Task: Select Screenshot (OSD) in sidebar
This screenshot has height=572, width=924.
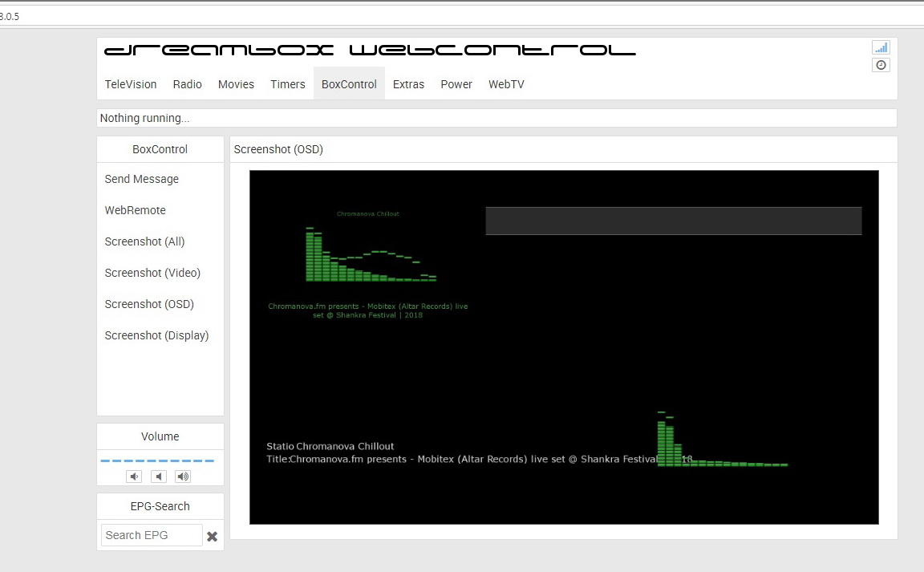Action: click(x=149, y=304)
